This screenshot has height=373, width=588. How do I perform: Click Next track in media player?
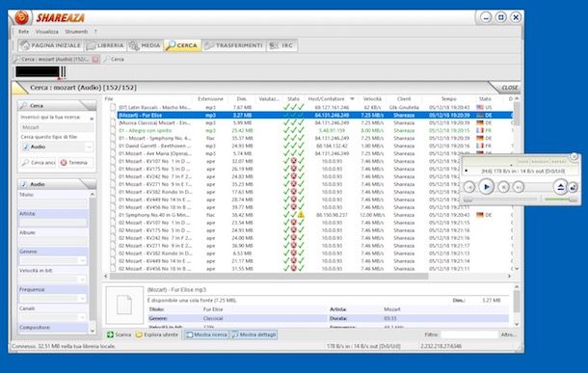point(519,187)
